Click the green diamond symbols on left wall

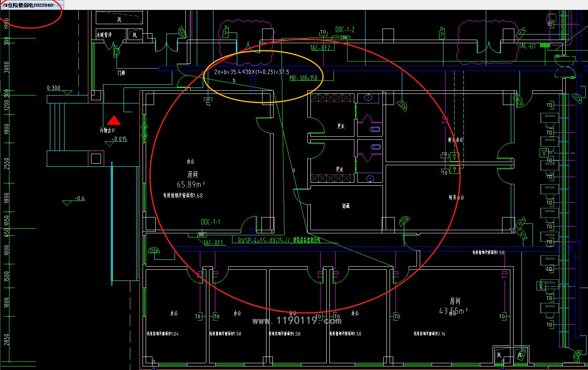pos(144,131)
